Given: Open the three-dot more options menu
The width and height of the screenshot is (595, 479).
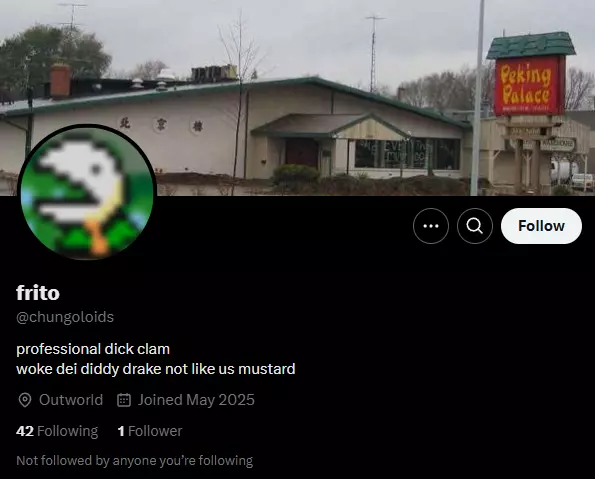Looking at the screenshot, I should coord(431,226).
